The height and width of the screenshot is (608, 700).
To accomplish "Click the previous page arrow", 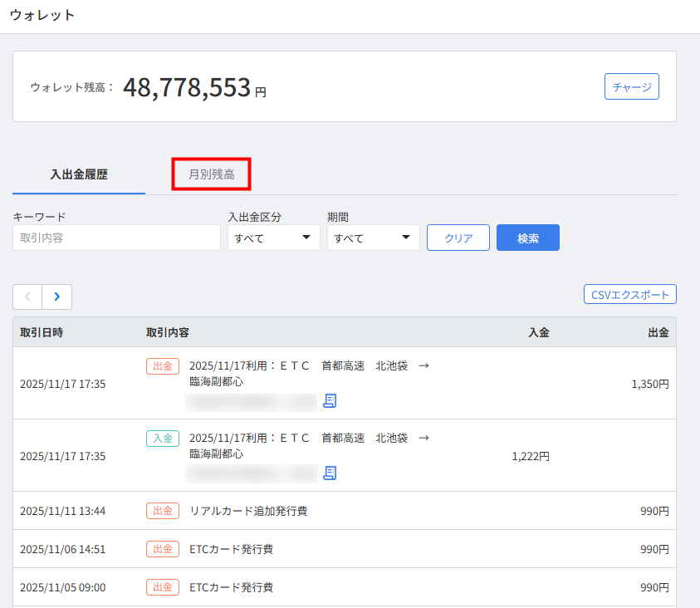I will (27, 297).
